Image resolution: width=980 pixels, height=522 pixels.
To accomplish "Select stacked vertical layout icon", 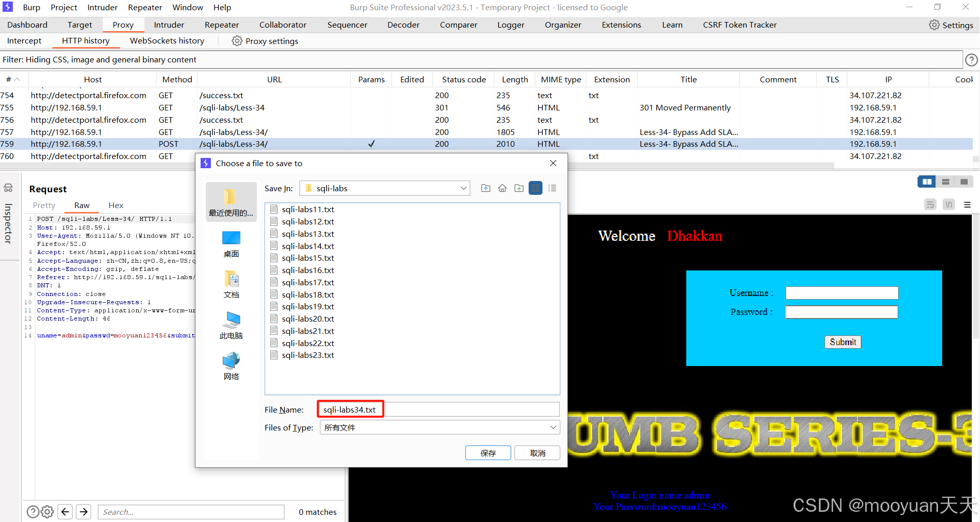I will [x=946, y=181].
